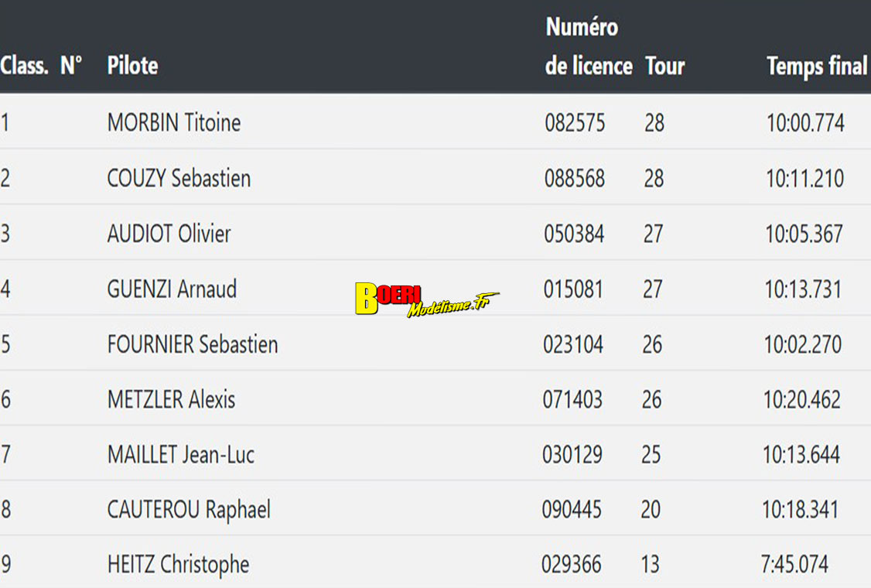Select HEITZ Christophe entry
This screenshot has height=588, width=871.
click(178, 565)
